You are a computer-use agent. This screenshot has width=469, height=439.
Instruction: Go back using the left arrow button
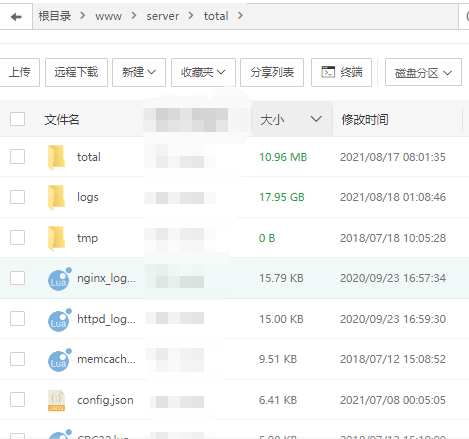tap(16, 16)
